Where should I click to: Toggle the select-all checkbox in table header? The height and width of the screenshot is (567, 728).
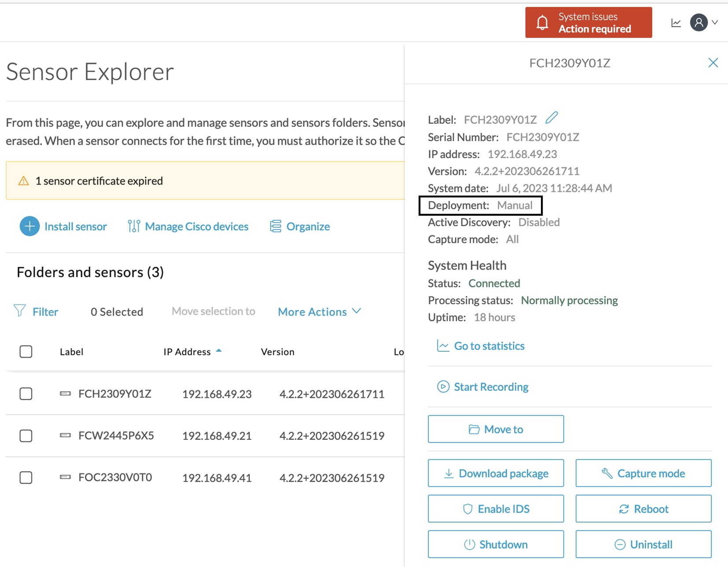point(26,352)
